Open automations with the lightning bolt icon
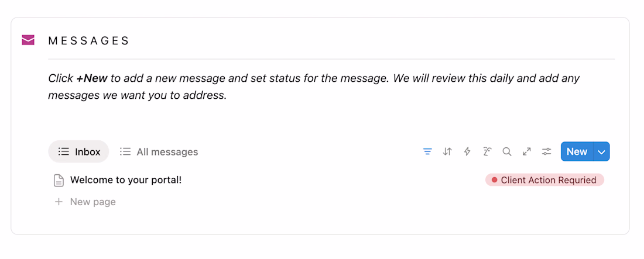This screenshot has height=259, width=644. click(467, 152)
